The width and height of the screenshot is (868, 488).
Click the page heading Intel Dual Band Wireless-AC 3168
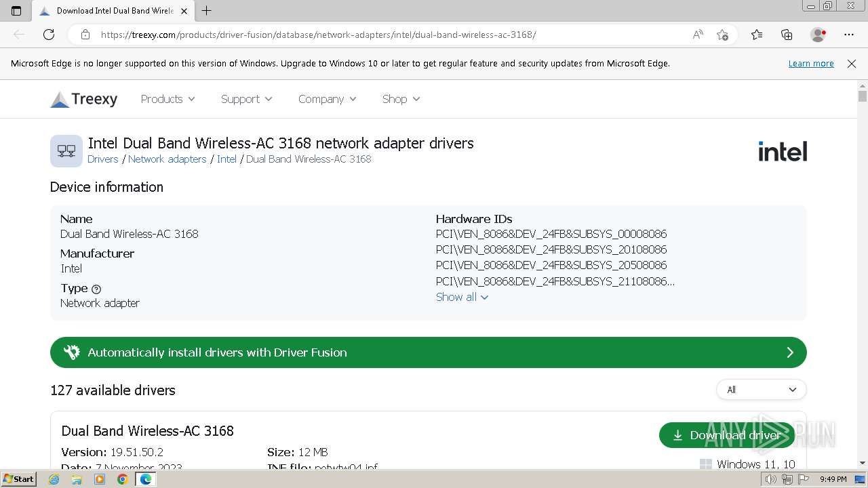281,143
